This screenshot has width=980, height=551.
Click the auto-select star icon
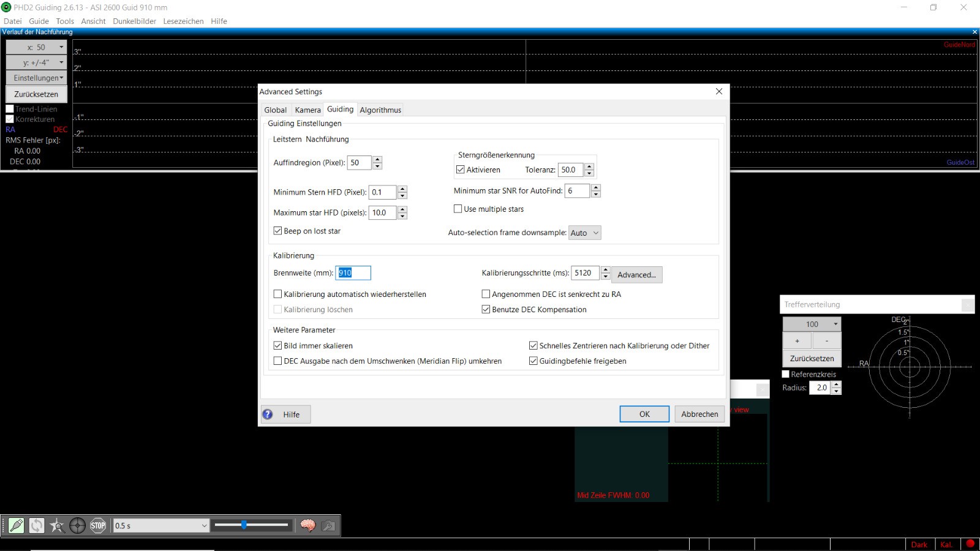coord(57,525)
